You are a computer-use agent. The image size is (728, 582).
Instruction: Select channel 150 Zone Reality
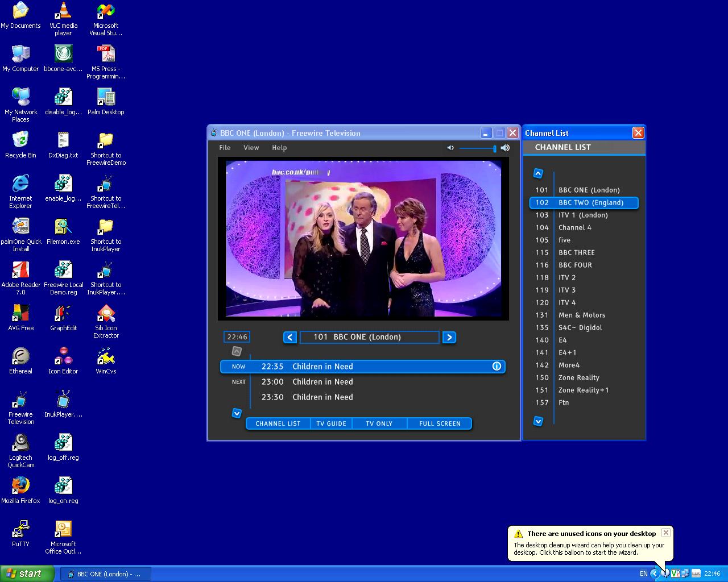[x=584, y=378]
